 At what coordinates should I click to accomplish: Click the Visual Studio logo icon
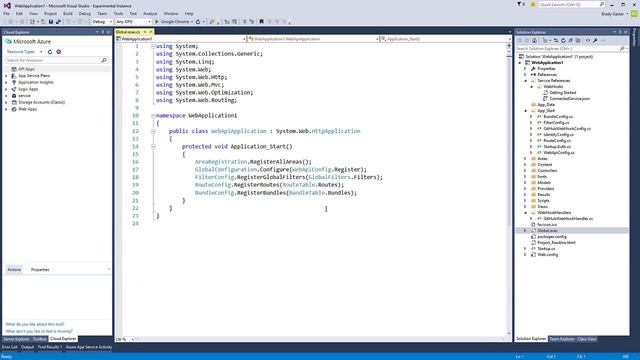[x=7, y=5]
